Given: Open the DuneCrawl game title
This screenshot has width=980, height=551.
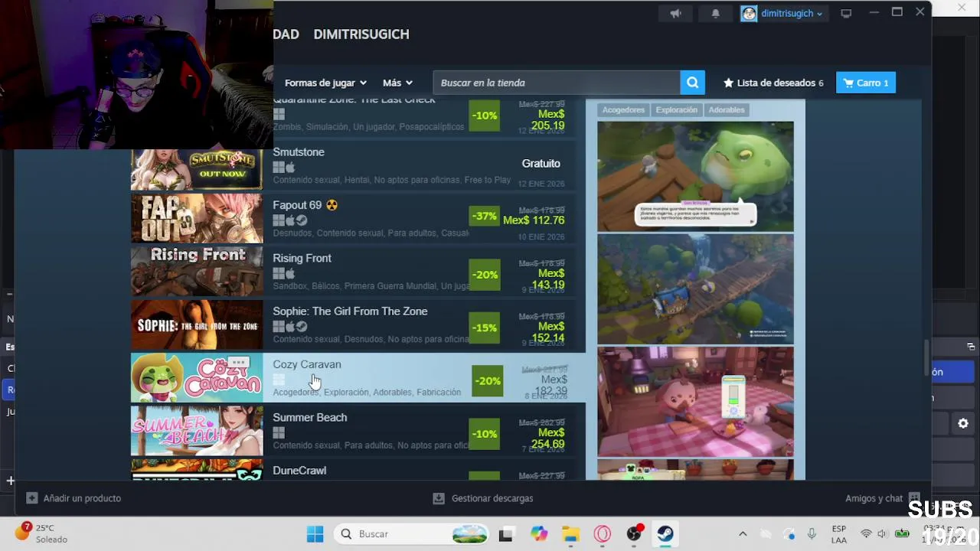Looking at the screenshot, I should [299, 471].
